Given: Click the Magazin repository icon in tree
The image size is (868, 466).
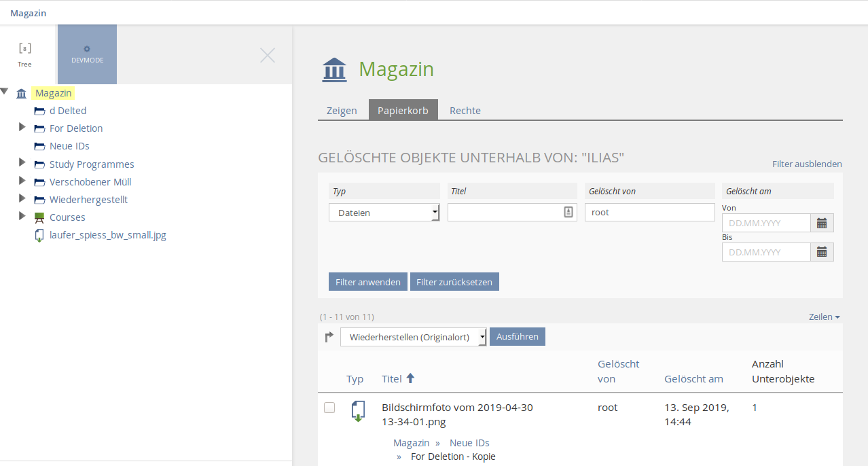Looking at the screenshot, I should [x=21, y=94].
